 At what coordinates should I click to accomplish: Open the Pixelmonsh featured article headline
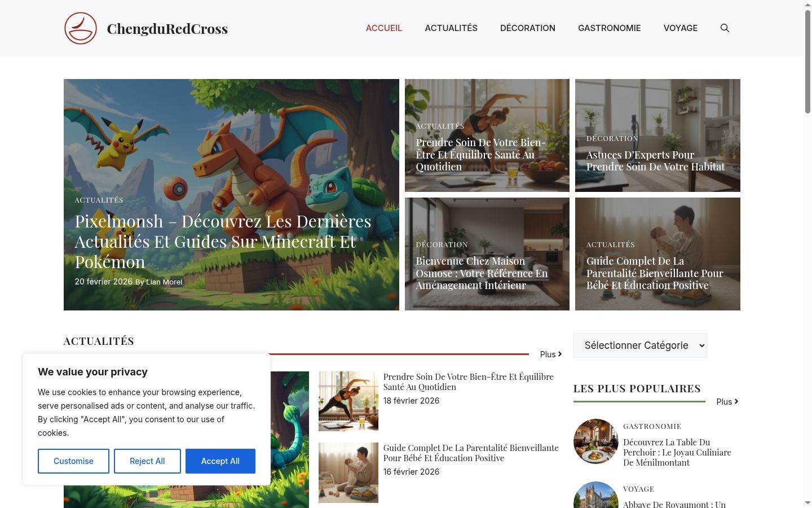pyautogui.click(x=223, y=242)
